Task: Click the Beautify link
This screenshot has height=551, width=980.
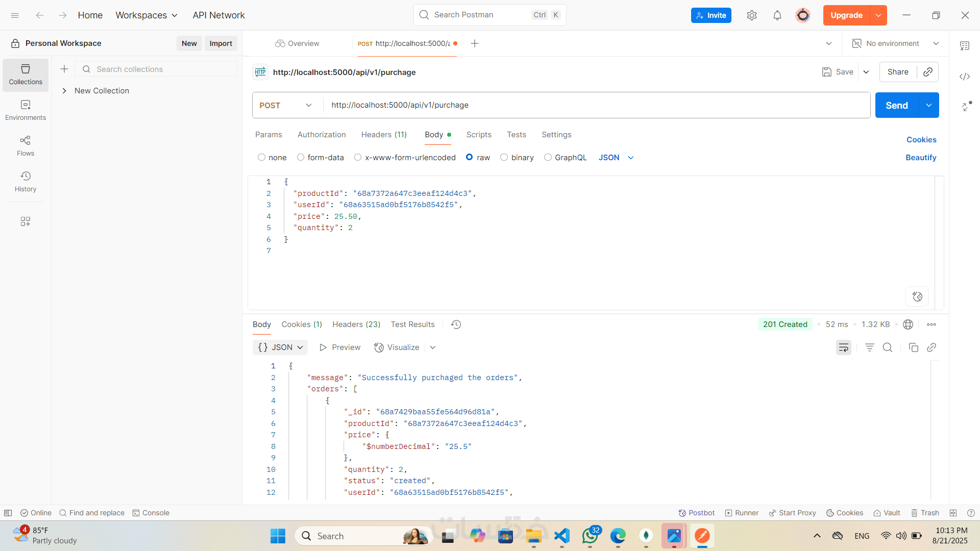Action: 920,158
